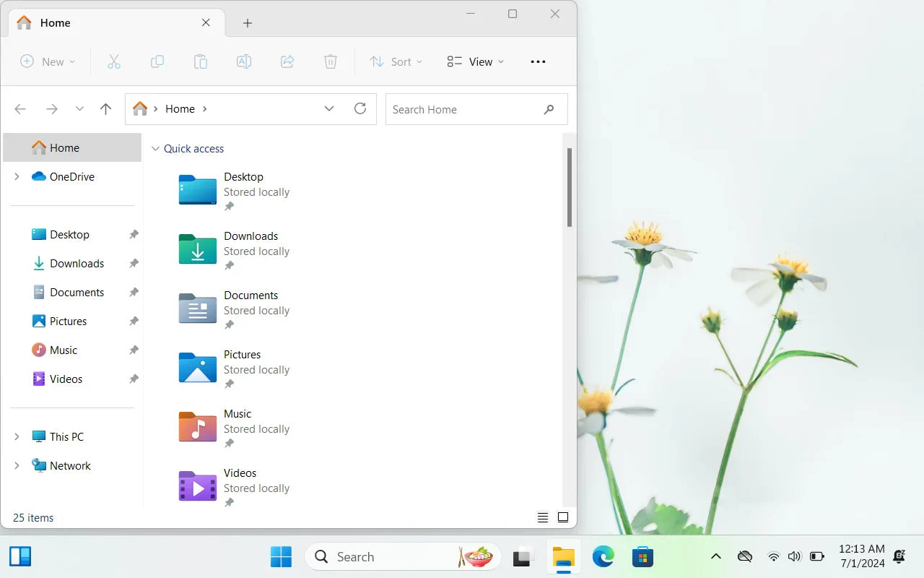Click the Paste clipboard icon
This screenshot has height=578, width=924.
201,61
